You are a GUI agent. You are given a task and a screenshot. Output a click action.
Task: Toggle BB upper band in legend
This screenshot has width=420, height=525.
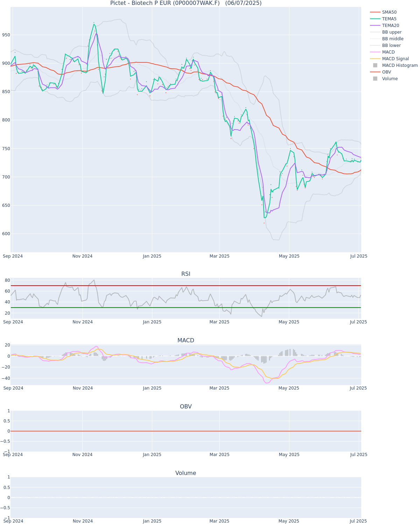click(x=392, y=32)
